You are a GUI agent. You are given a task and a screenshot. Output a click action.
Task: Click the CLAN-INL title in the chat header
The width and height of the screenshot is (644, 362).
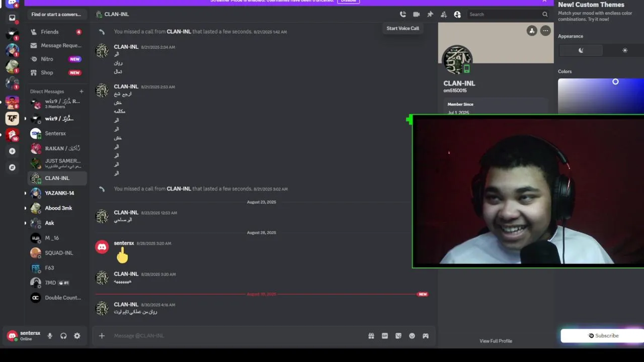pos(116,15)
